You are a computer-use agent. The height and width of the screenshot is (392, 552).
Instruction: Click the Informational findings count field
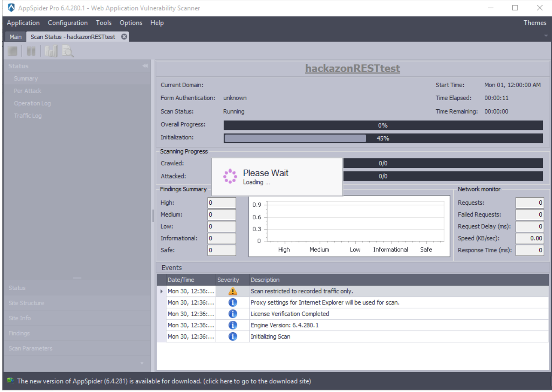click(x=222, y=239)
